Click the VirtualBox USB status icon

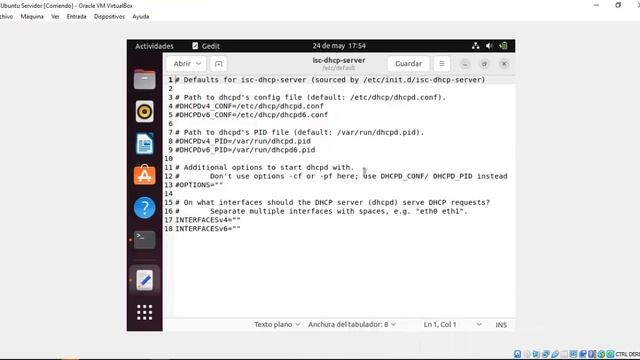coord(555,354)
